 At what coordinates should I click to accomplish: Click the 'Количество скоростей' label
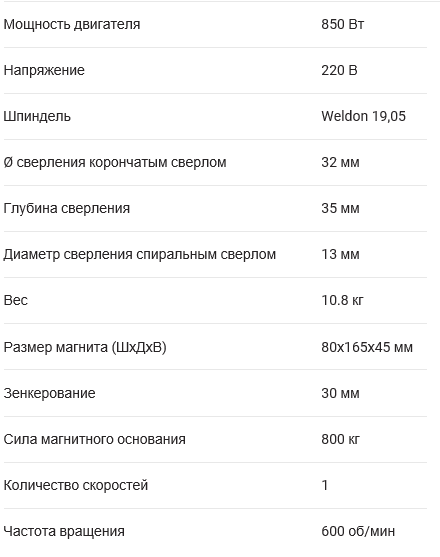[76, 485]
